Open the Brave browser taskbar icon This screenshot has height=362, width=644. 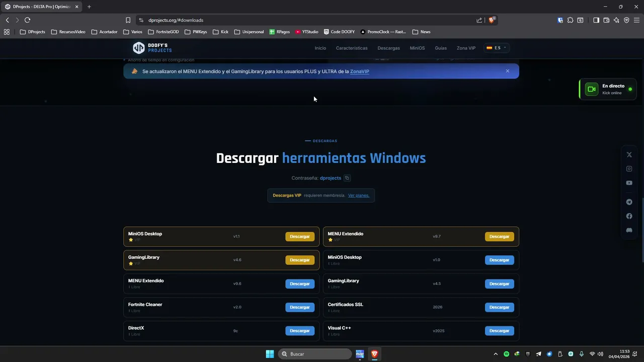[x=374, y=354]
